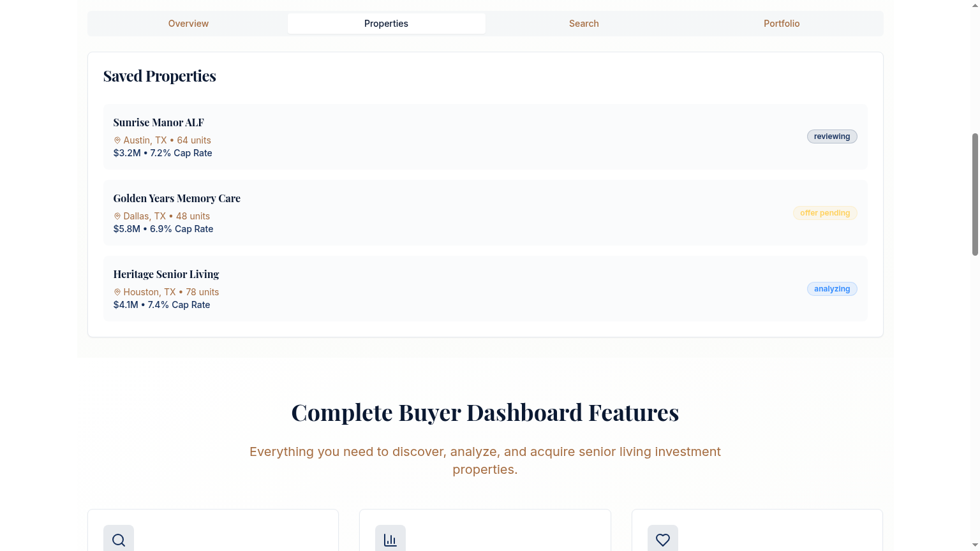Select the Properties tab
980x551 pixels.
386,24
